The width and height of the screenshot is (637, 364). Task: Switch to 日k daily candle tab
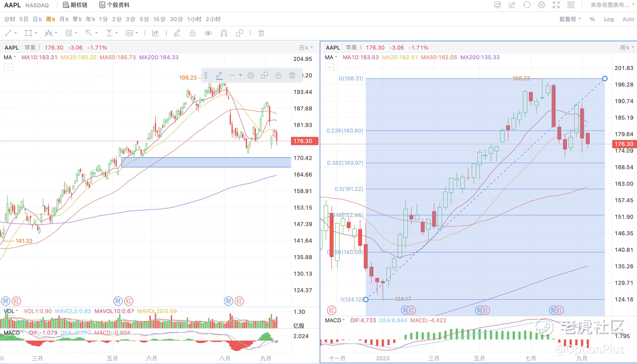point(37,19)
